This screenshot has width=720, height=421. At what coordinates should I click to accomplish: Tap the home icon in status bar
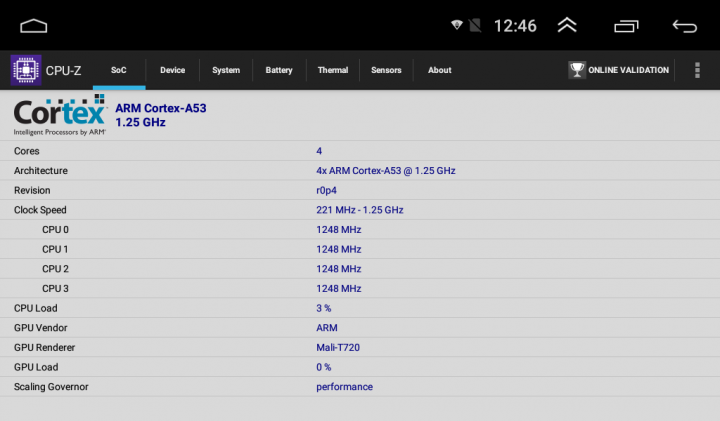point(34,26)
